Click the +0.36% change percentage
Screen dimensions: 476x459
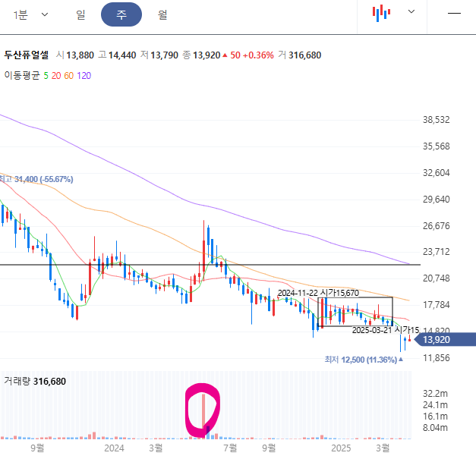[x=258, y=55]
